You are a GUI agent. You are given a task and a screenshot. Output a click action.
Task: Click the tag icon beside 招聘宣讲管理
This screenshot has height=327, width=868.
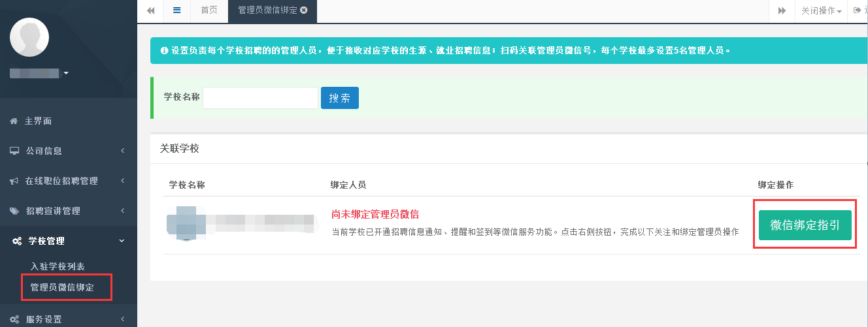tap(14, 211)
